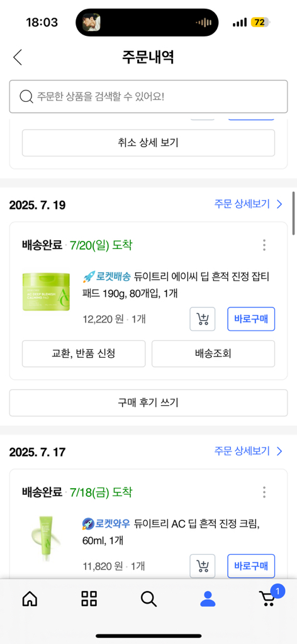Viewport: 297px width, 644px height.
Task: Tap the 배송조회 button
Action: point(213,353)
